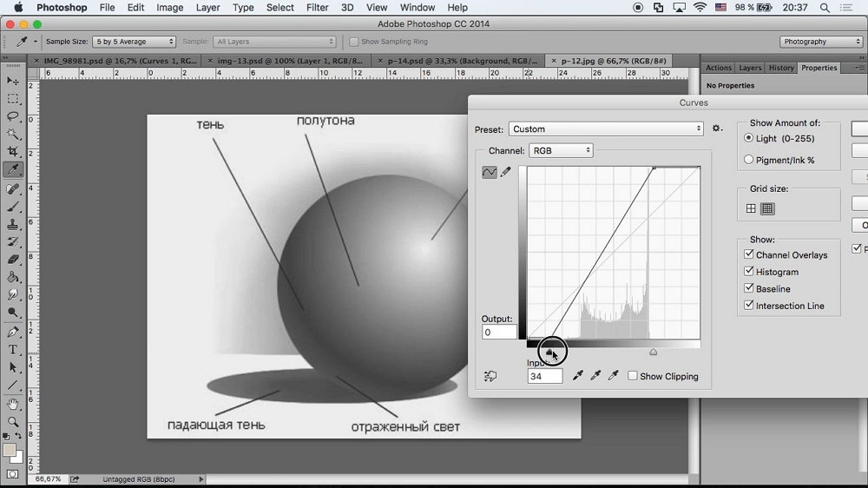Switch to the Layers panel tab
Viewport: 868px width, 488px height.
(x=750, y=68)
